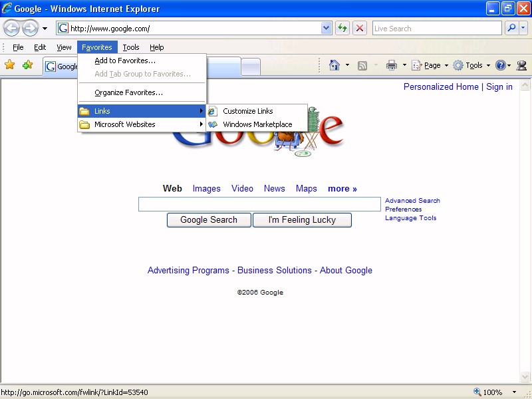This screenshot has height=399, width=532.
Task: Click the Forward navigation arrow
Action: pyautogui.click(x=30, y=28)
